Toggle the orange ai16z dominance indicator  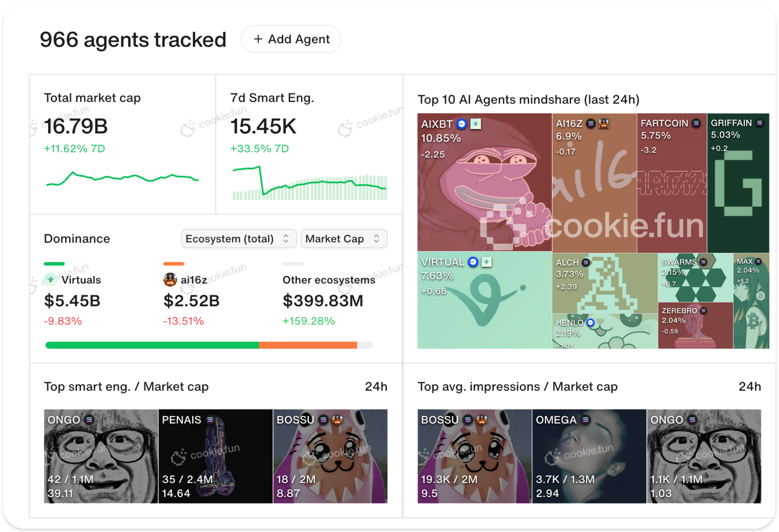pyautogui.click(x=173, y=263)
